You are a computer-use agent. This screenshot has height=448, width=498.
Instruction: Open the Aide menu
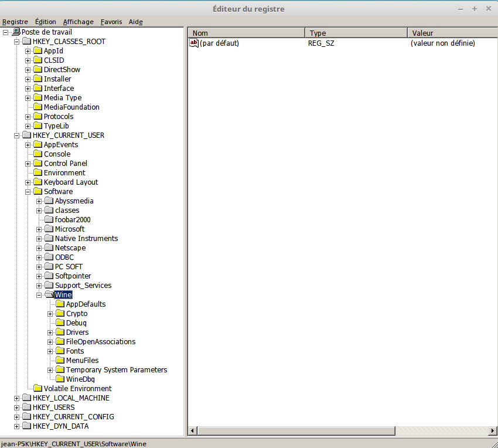coord(135,22)
